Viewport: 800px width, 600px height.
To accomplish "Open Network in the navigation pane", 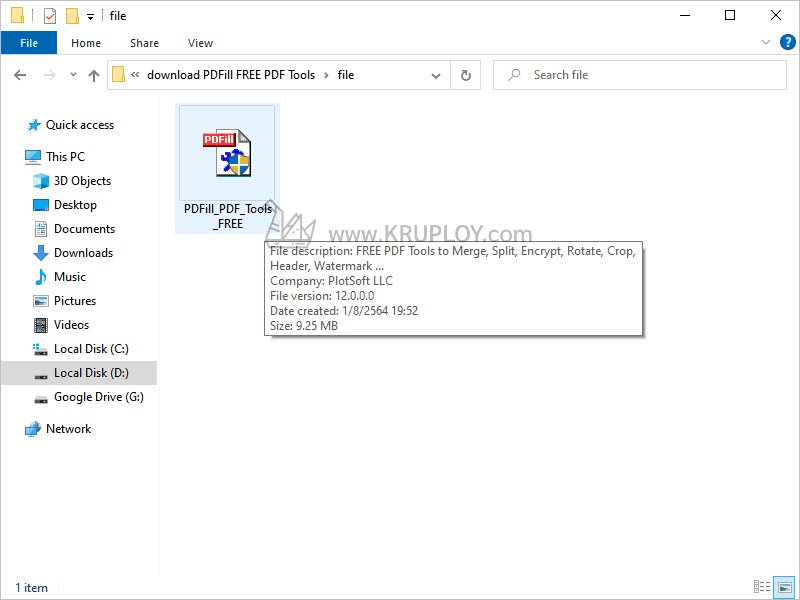I will pos(68,429).
